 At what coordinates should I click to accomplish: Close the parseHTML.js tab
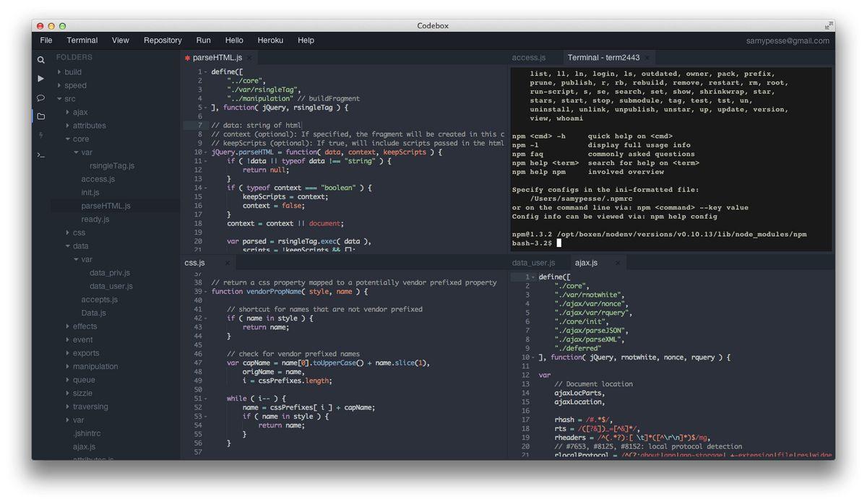(249, 58)
